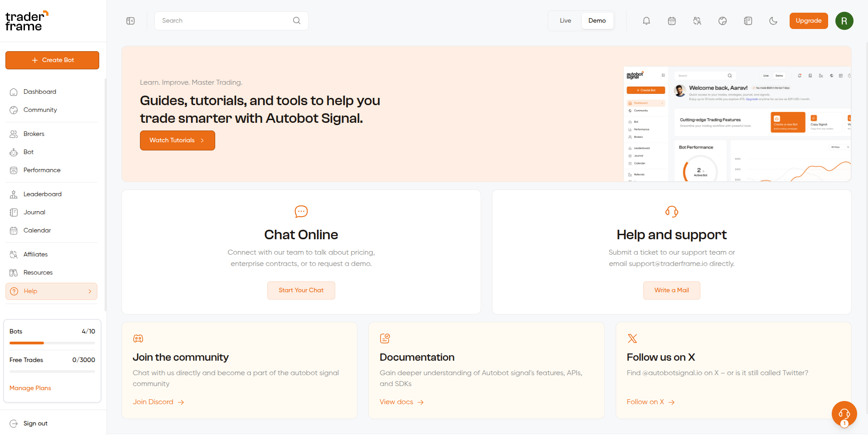The image size is (868, 435).
Task: Click the Help question mark icon
Action: click(14, 291)
